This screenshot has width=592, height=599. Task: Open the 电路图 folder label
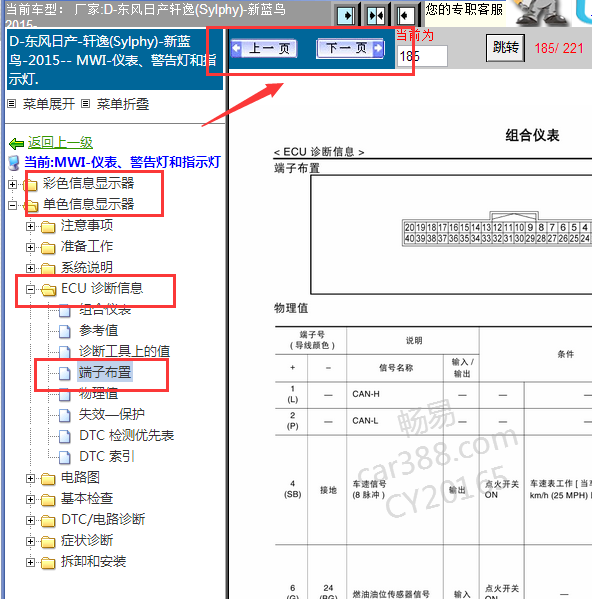(80, 478)
